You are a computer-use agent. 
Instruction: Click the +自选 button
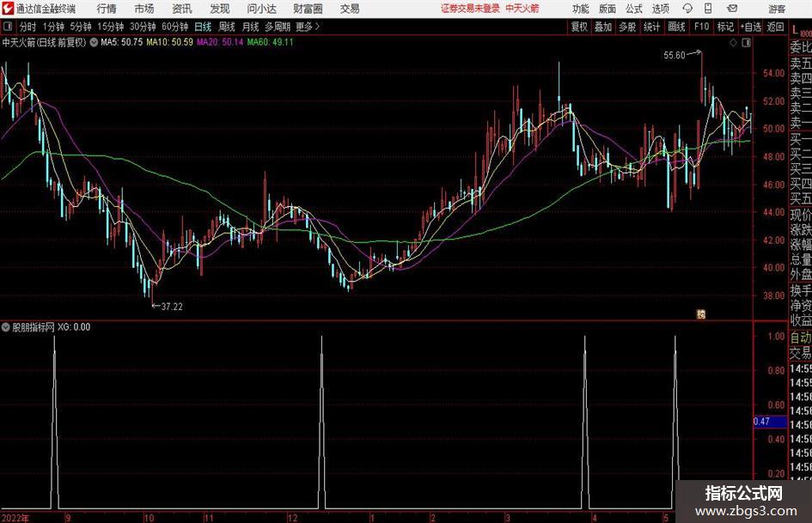(x=750, y=27)
